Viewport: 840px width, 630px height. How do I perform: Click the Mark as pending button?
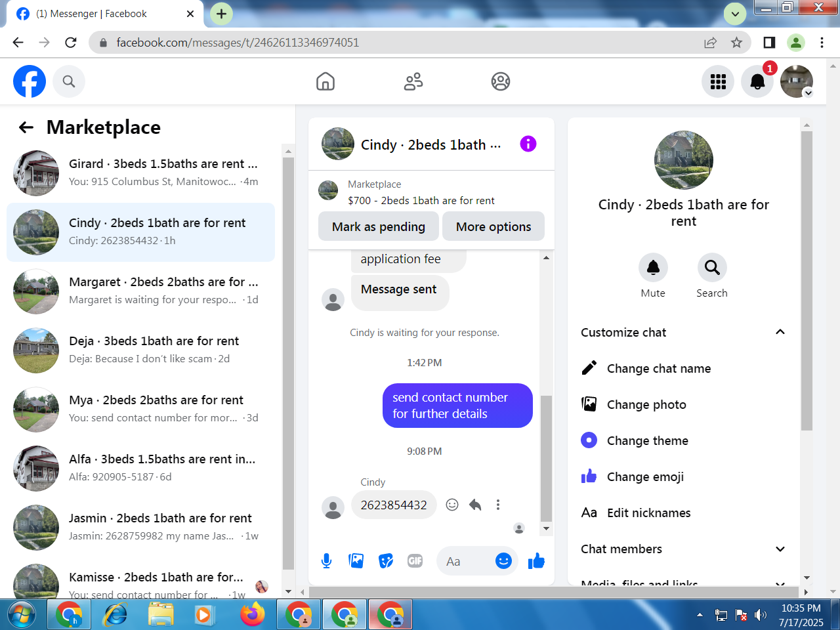click(379, 226)
